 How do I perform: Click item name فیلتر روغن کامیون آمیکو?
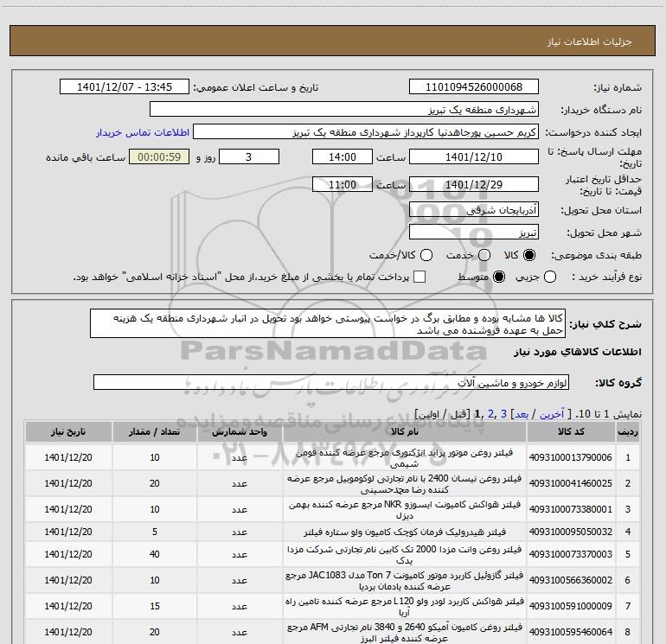click(x=405, y=632)
